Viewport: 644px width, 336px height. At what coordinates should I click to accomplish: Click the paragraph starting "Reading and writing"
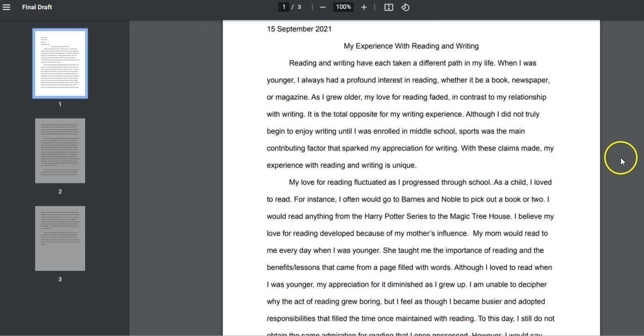(x=411, y=114)
